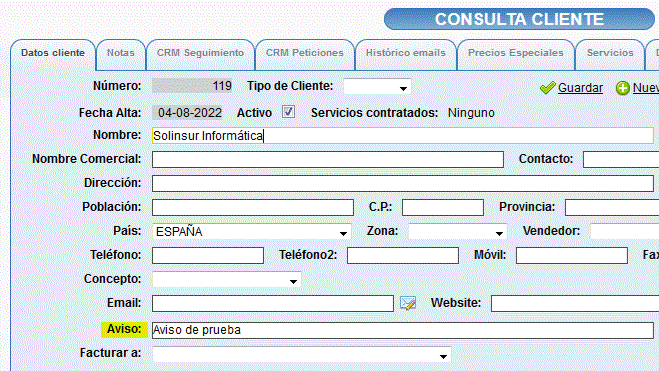
Task: Click the Fecha Alta field 04-08-2022
Action: click(x=187, y=113)
